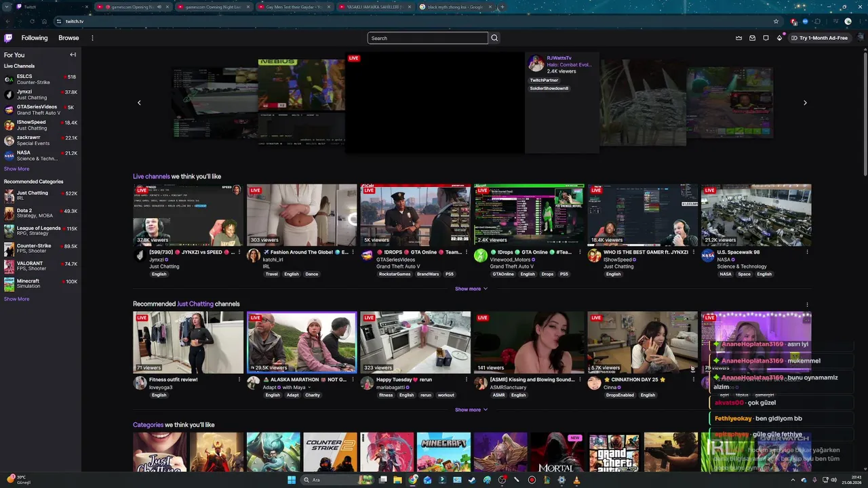The width and height of the screenshot is (868, 488).
Task: Expand Show more under Just Chatting channels
Action: coord(471,409)
